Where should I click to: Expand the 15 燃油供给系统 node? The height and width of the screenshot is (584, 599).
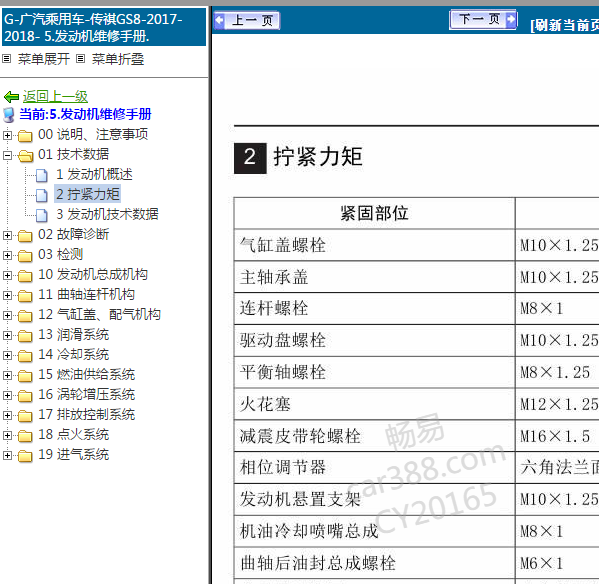(7, 375)
